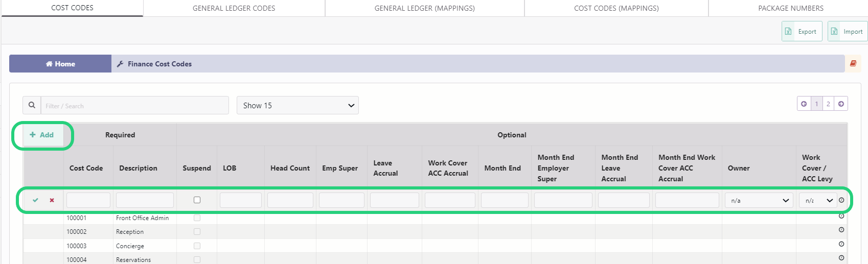Screen dimensions: 868x264
Task: Click the red book help icon
Action: pyautogui.click(x=853, y=64)
